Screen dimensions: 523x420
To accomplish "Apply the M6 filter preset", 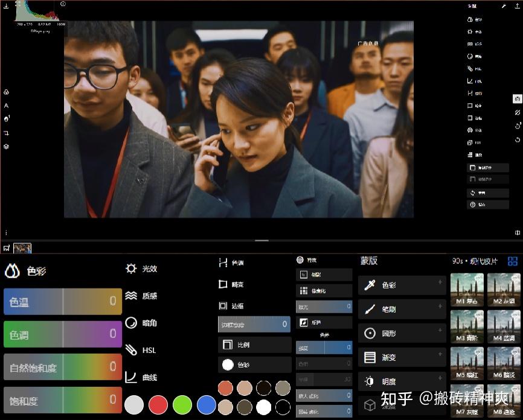I will click(504, 363).
